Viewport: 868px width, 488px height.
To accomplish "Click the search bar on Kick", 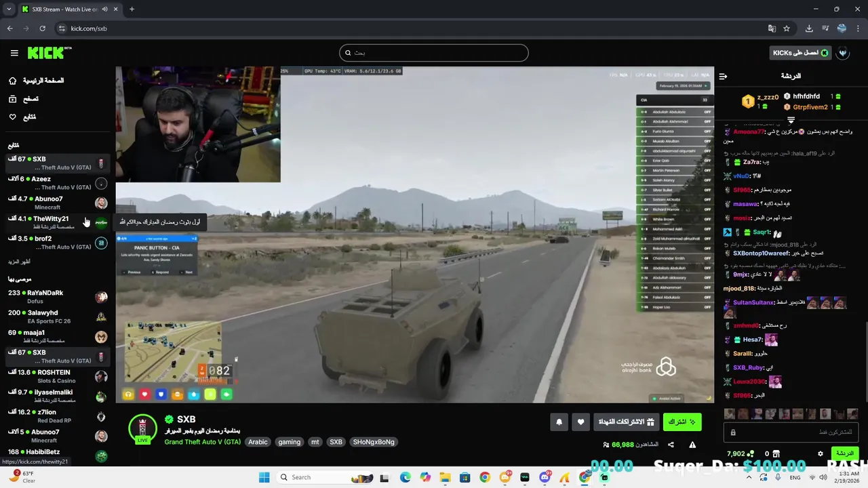I will 434,53.
